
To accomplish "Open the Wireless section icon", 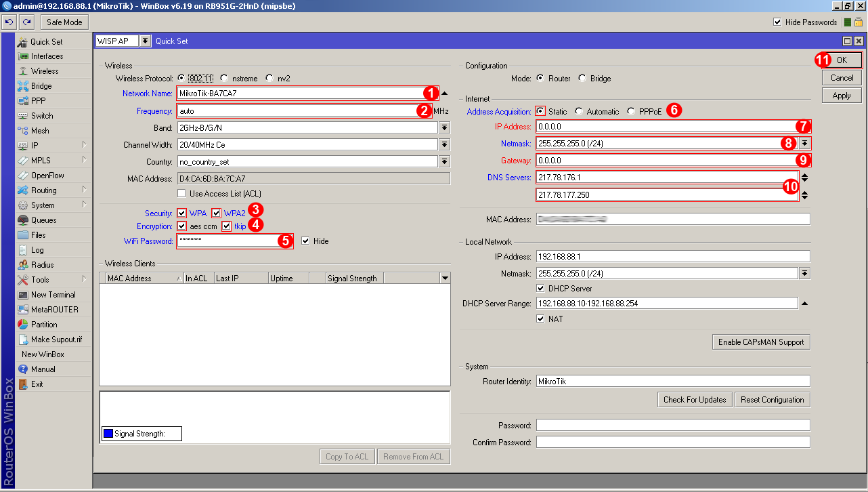I will [x=23, y=71].
